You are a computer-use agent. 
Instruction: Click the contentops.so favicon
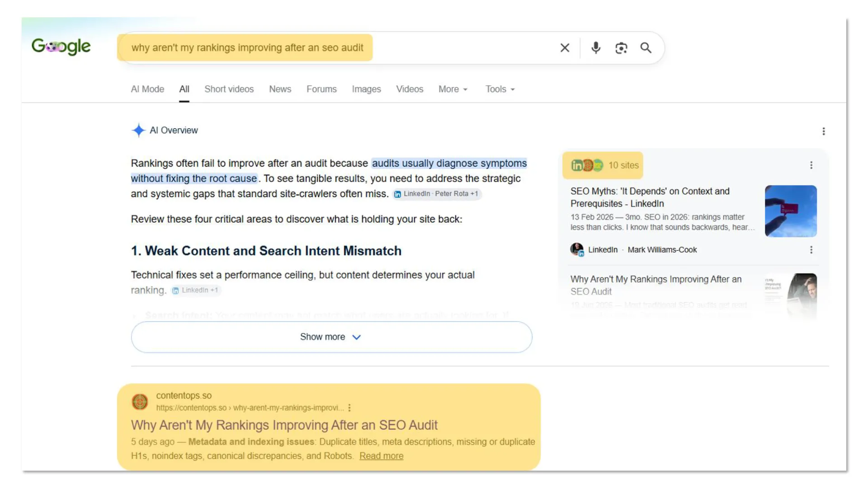coord(140,401)
